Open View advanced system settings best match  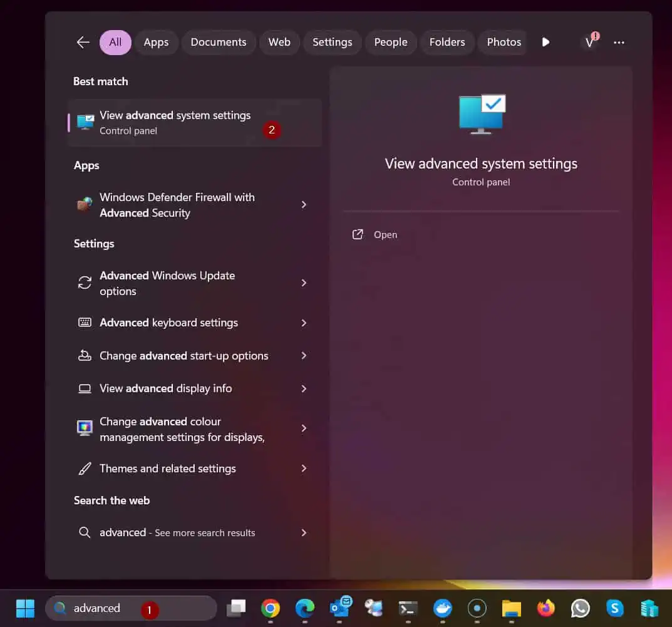coord(195,123)
